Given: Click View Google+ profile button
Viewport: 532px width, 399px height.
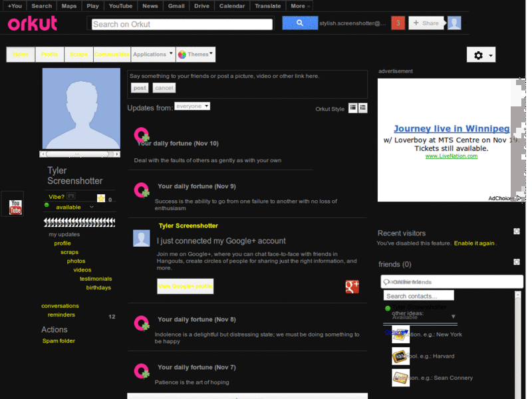Looking at the screenshot, I should 186,287.
